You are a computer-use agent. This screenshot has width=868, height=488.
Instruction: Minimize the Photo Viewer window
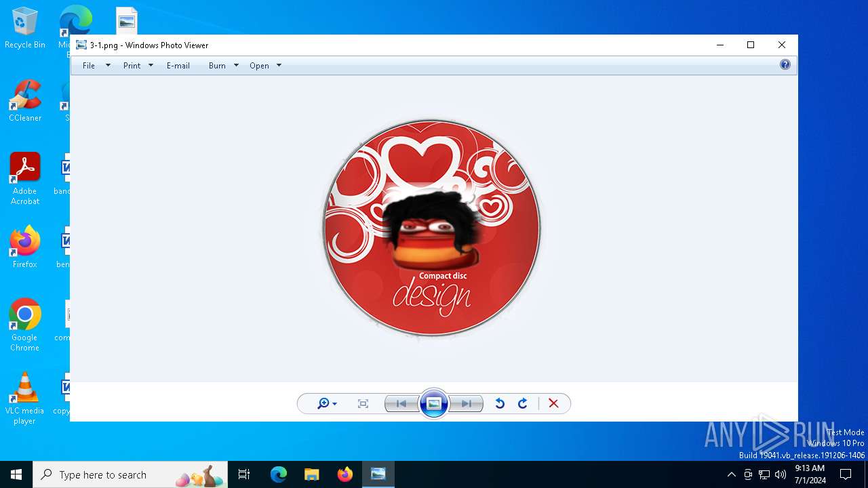tap(720, 45)
